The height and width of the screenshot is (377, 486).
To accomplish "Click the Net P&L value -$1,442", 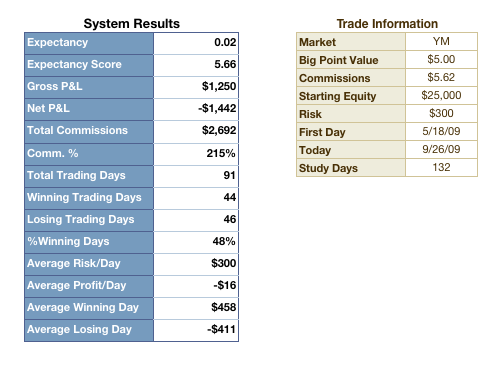I will [196, 109].
